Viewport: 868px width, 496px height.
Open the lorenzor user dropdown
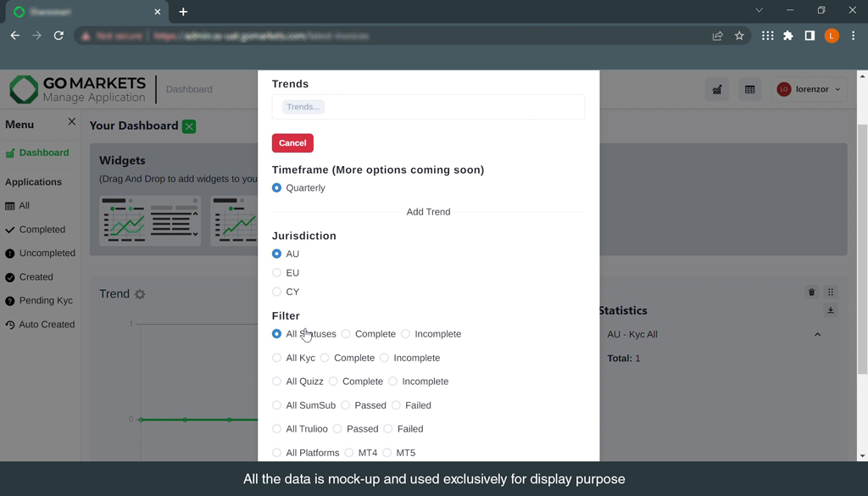coord(810,89)
